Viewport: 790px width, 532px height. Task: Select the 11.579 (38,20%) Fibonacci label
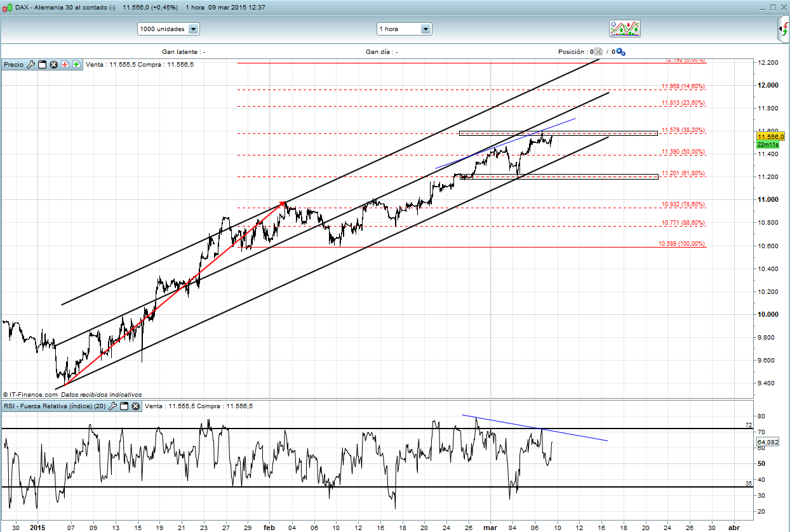tap(683, 130)
